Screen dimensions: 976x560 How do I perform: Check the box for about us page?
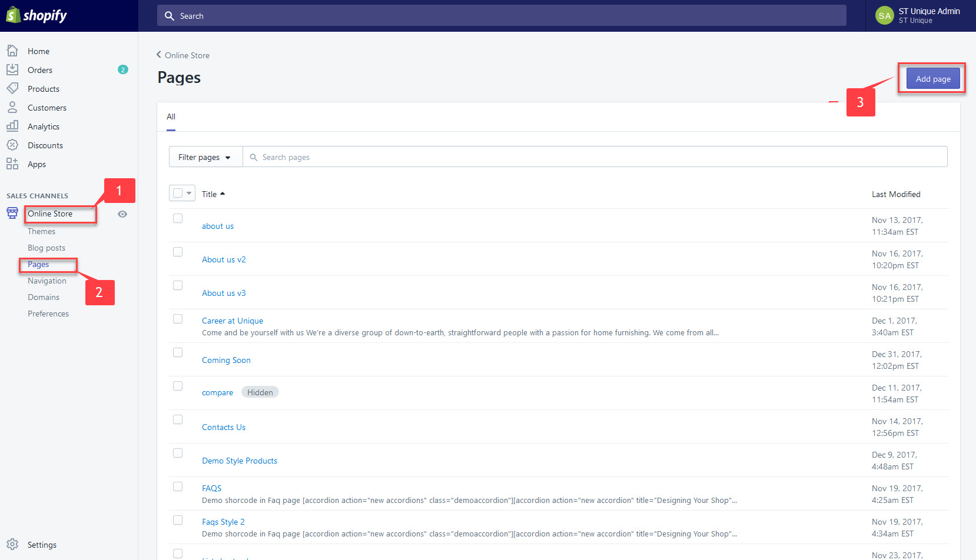pos(178,218)
